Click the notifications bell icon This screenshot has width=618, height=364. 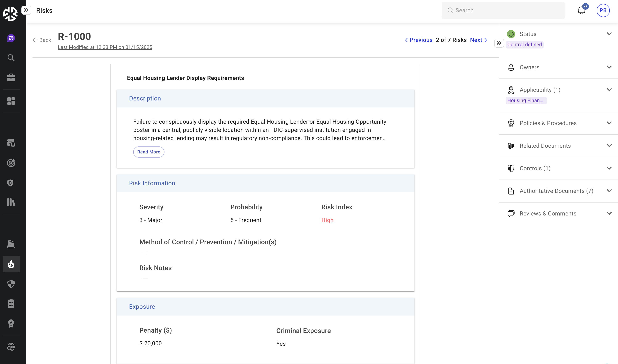pos(581,10)
